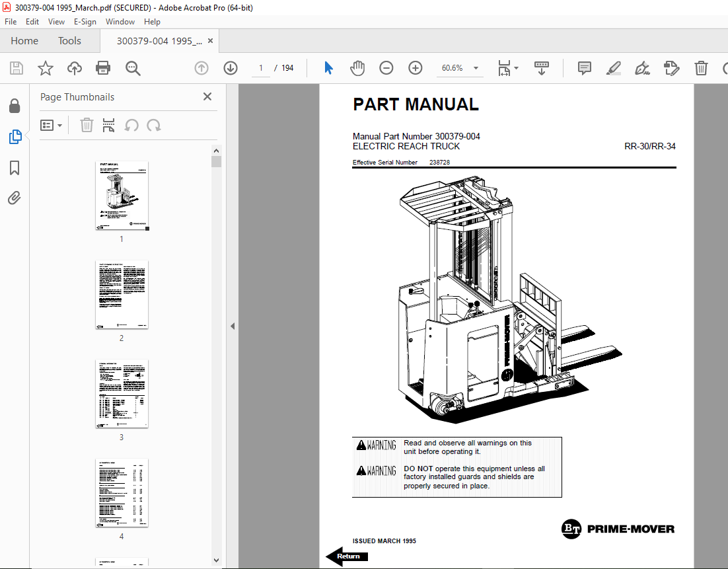Open the Edit menu
Image resolution: width=728 pixels, height=569 pixels.
click(32, 22)
